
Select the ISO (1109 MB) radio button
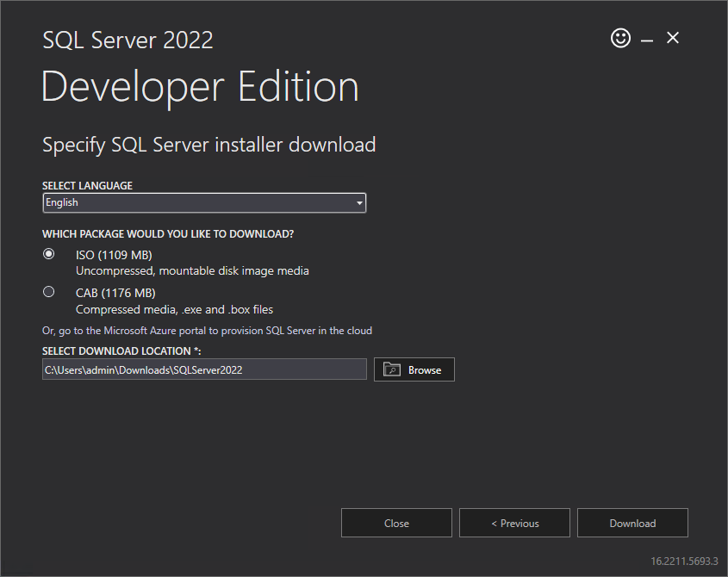tap(49, 254)
